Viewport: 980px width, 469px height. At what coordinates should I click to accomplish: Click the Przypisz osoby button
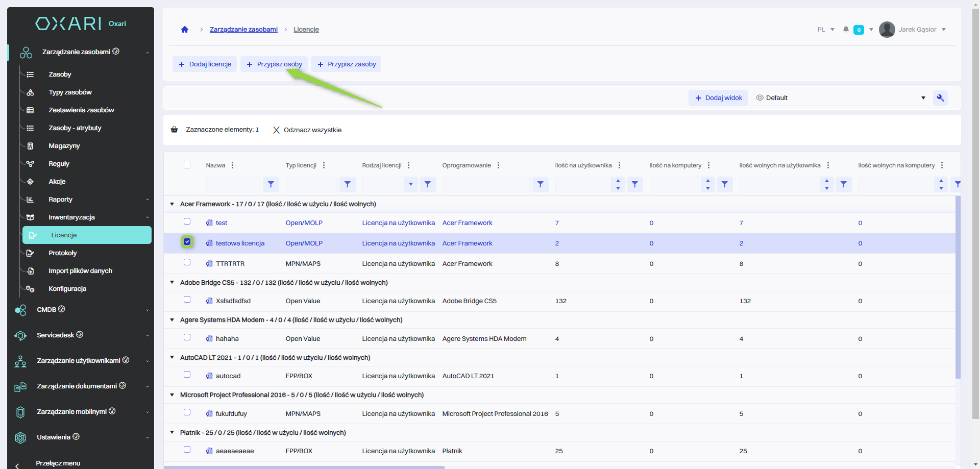(x=274, y=64)
